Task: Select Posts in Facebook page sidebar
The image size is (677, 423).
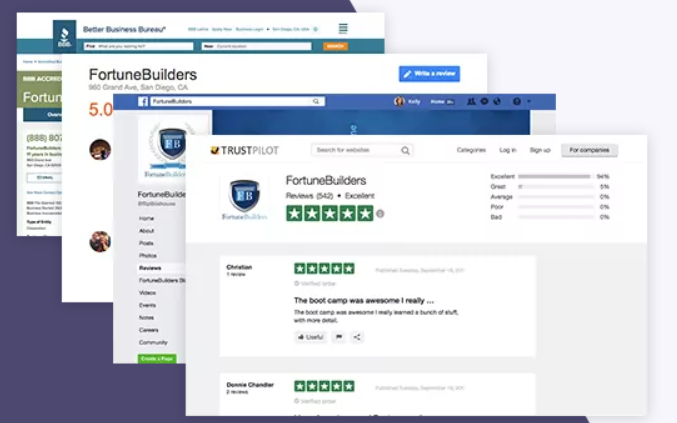Action: click(146, 243)
